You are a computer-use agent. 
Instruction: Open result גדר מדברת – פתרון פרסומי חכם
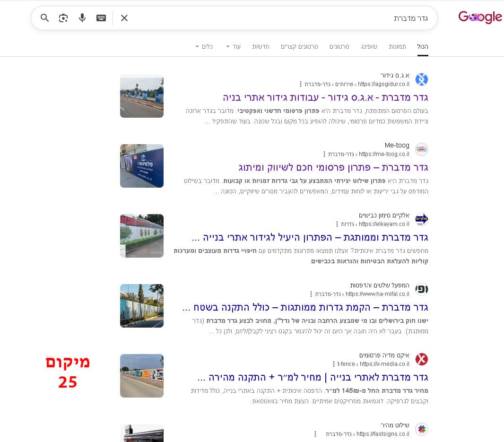click(x=333, y=167)
